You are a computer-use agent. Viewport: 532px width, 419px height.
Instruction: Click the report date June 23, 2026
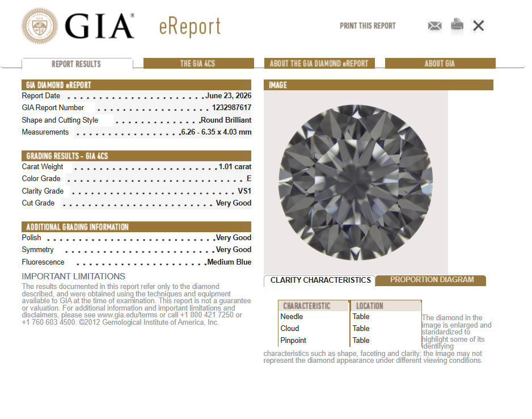[228, 96]
